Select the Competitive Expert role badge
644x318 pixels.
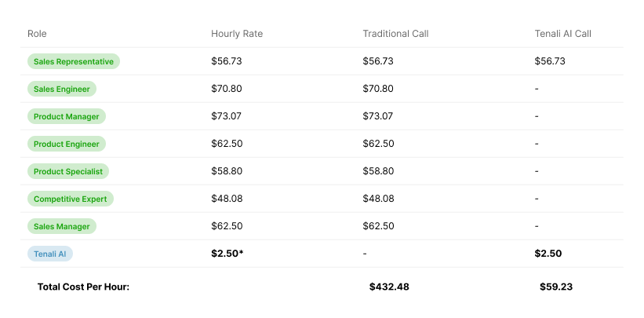coord(70,199)
